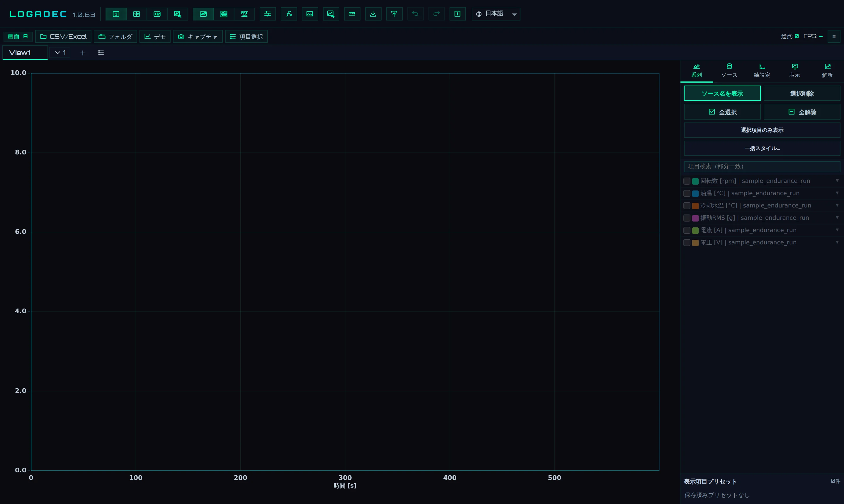This screenshot has height=504, width=844.
Task: Open the info icon in toolbar
Action: (x=457, y=14)
